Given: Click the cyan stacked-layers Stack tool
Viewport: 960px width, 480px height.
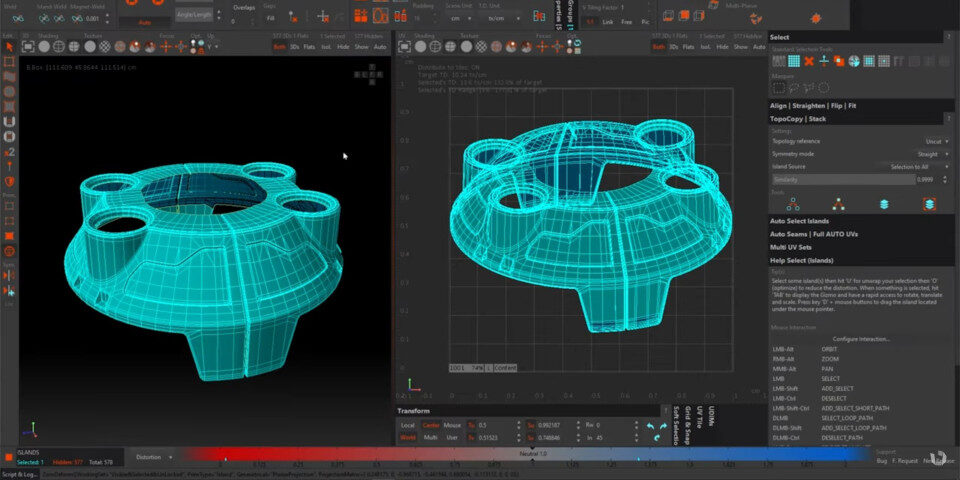Looking at the screenshot, I should pyautogui.click(x=884, y=204).
